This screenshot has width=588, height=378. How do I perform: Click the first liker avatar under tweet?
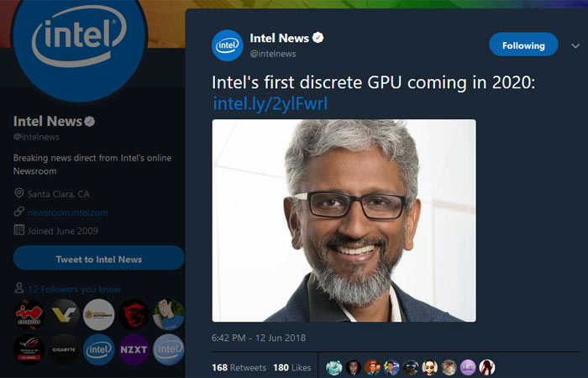tap(333, 367)
